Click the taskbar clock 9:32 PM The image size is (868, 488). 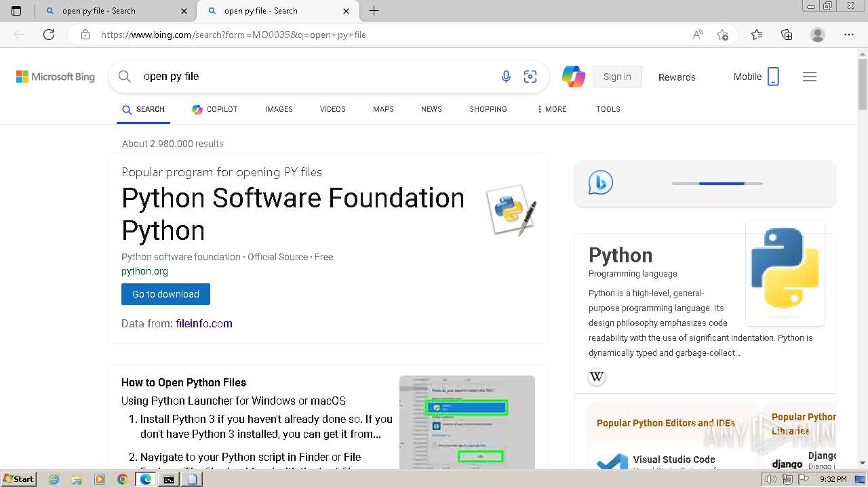click(833, 479)
